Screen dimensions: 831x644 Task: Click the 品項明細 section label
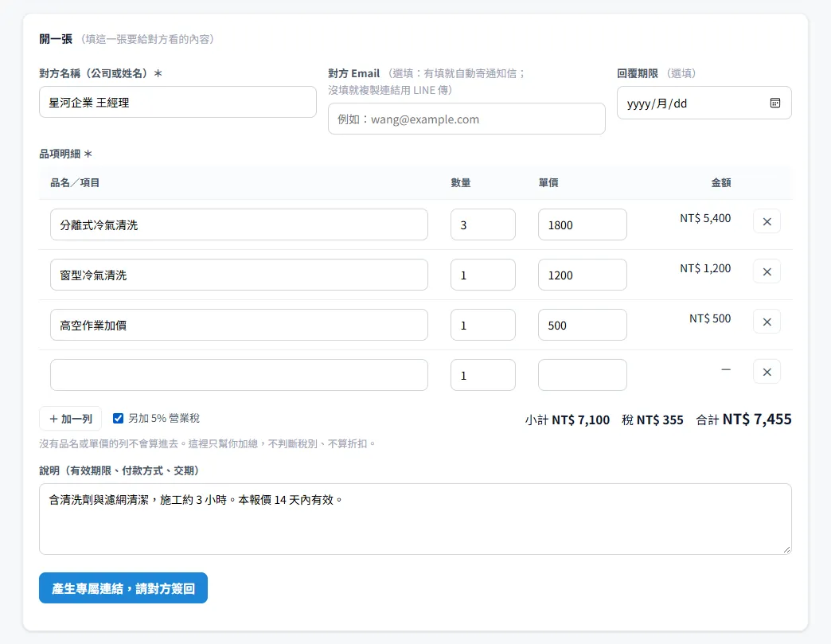click(66, 154)
